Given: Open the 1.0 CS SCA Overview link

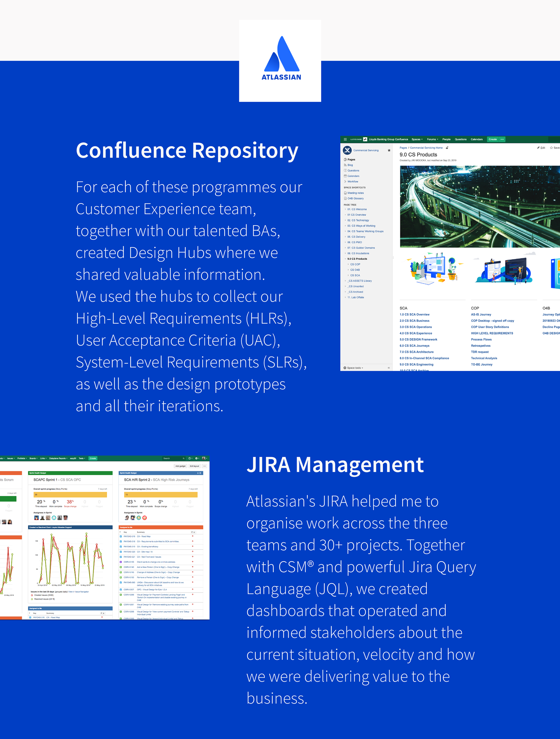Looking at the screenshot, I should click(414, 314).
